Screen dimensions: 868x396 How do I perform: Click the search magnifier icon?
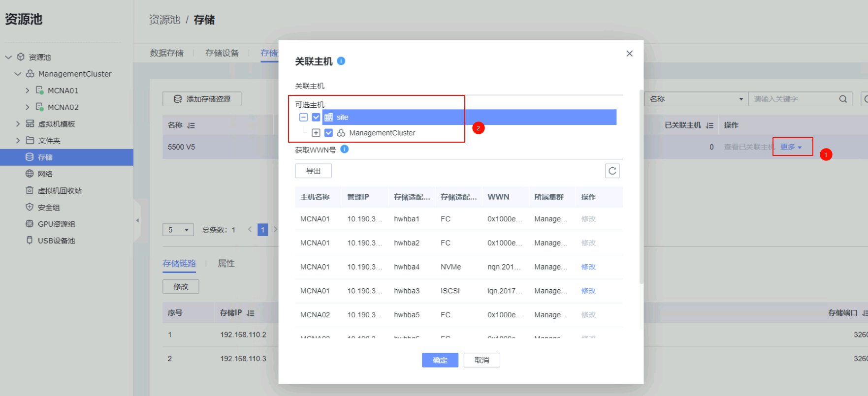point(843,99)
